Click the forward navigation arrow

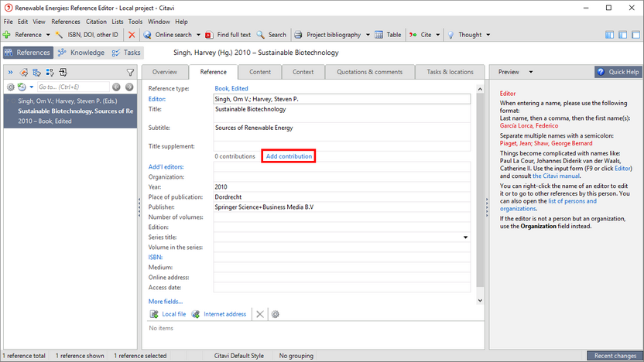tap(129, 87)
